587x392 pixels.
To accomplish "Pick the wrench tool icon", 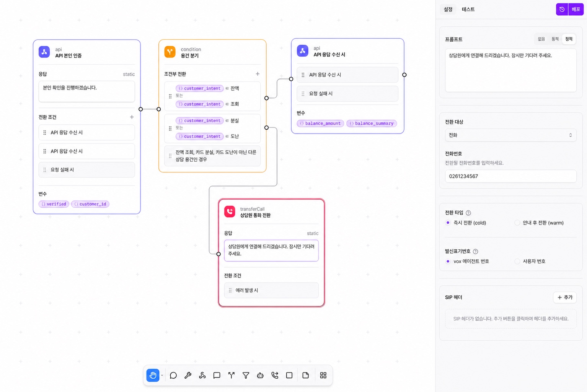I will click(188, 375).
